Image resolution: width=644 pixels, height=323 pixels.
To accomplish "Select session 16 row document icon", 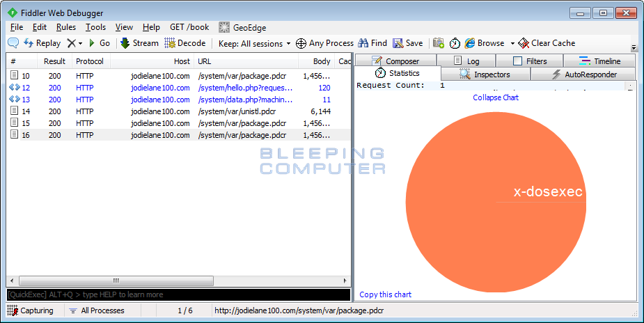I will [x=14, y=134].
